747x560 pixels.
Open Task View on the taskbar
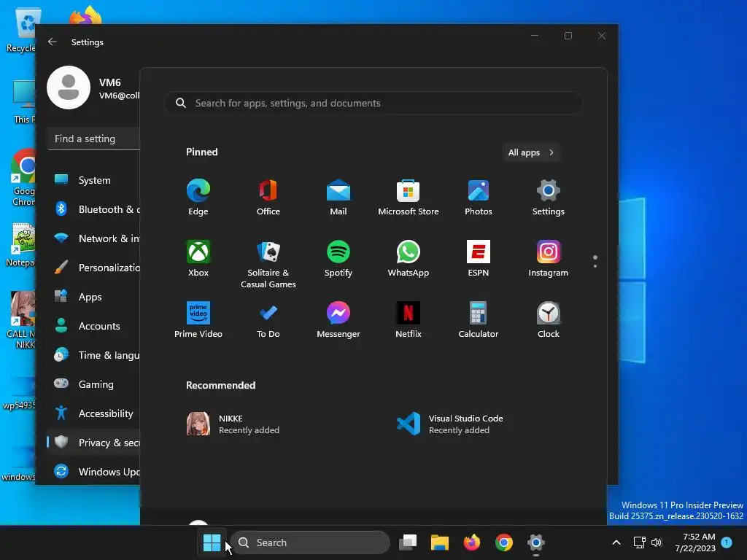408,542
